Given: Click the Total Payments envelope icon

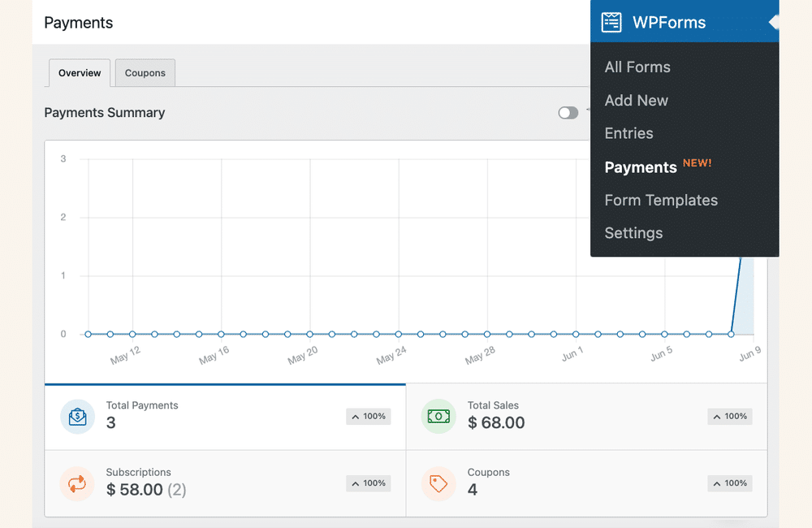Looking at the screenshot, I should click(x=77, y=416).
